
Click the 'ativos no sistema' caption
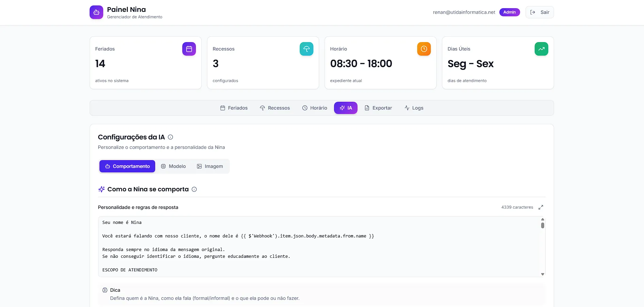tap(112, 81)
